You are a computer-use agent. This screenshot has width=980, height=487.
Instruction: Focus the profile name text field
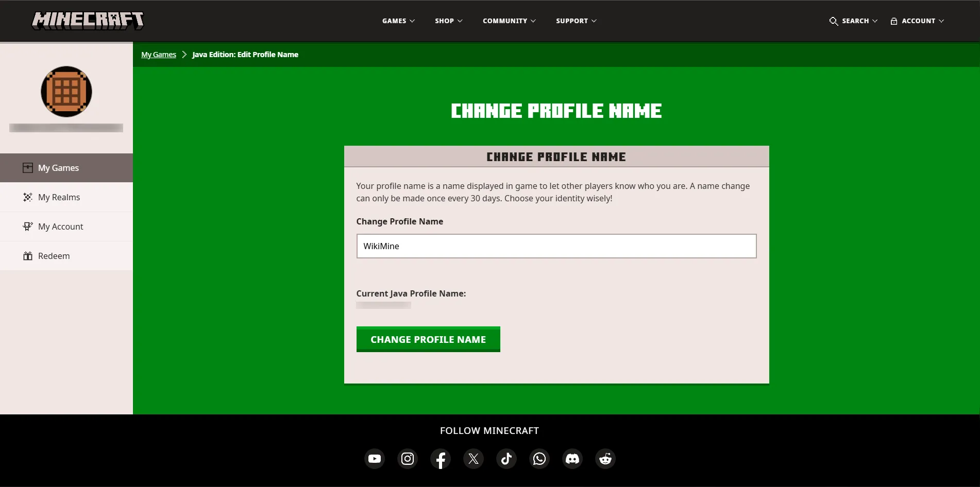point(556,246)
